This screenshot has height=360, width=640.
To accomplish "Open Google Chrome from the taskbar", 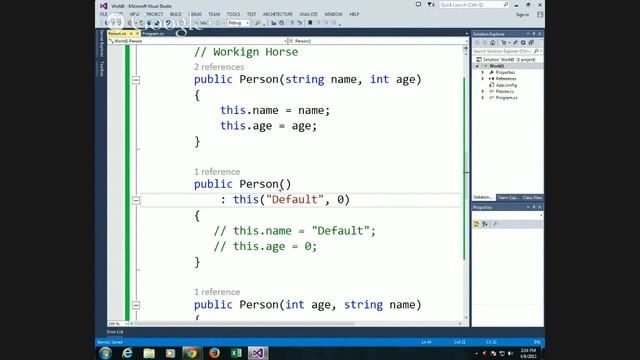I will (192, 353).
